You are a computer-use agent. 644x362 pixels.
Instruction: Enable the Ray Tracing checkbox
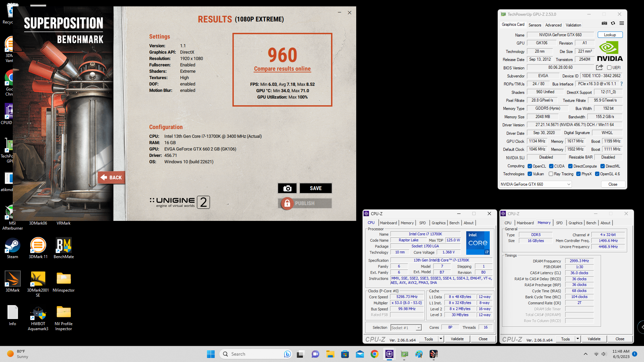coord(551,174)
